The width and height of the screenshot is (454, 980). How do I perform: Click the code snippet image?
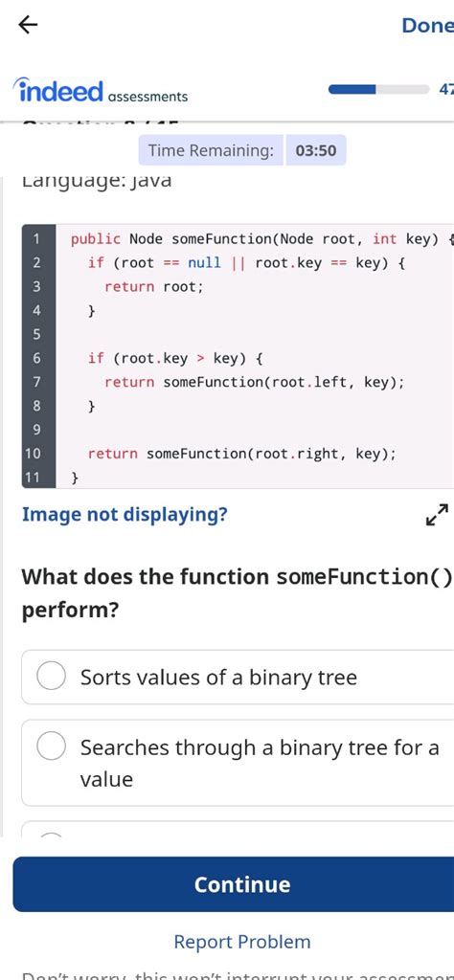pyautogui.click(x=238, y=356)
